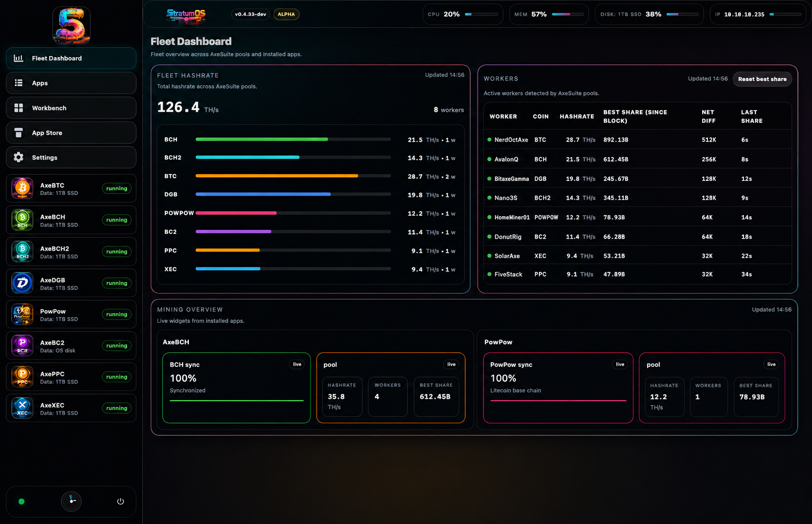The height and width of the screenshot is (524, 812).
Task: Click the live badge on PowPow sync
Action: point(620,364)
